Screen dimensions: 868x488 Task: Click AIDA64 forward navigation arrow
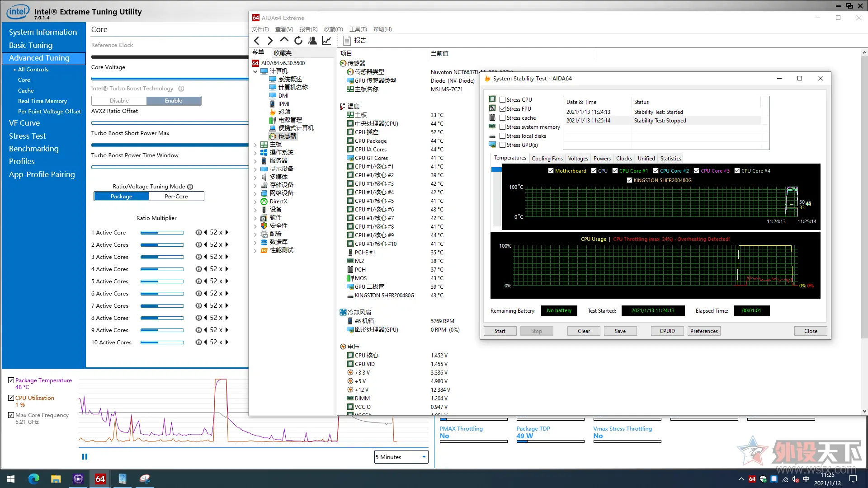(x=270, y=41)
